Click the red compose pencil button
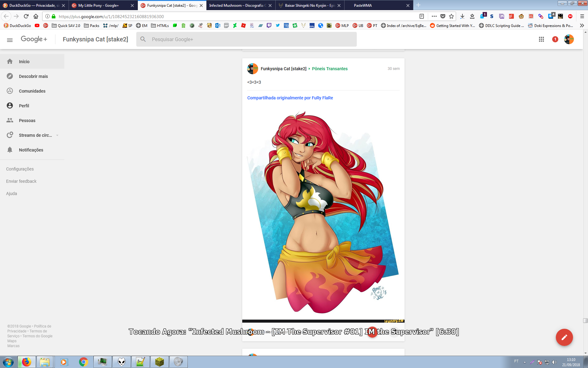Screen dimensions: 588x368 pyautogui.click(x=564, y=337)
